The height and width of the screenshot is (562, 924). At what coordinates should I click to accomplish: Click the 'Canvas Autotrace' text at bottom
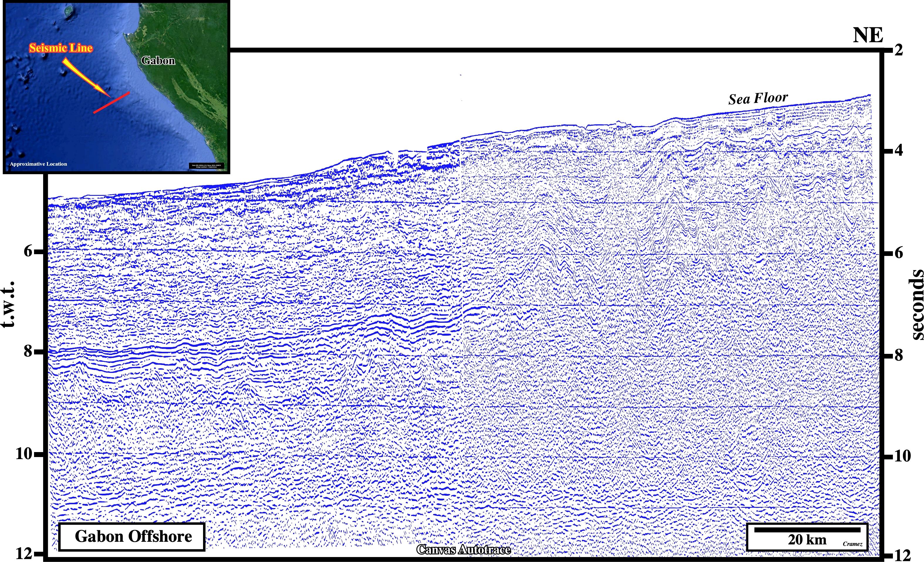464,550
